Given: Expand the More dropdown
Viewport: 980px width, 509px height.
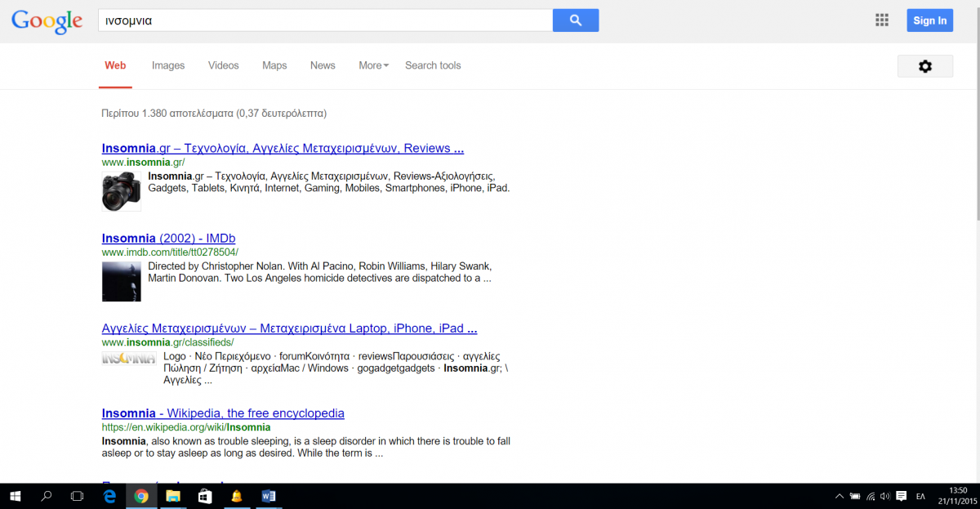Looking at the screenshot, I should click(x=373, y=65).
